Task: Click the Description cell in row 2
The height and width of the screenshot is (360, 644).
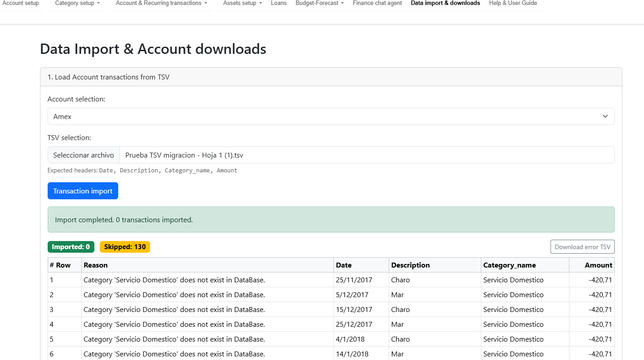Action: 435,294
